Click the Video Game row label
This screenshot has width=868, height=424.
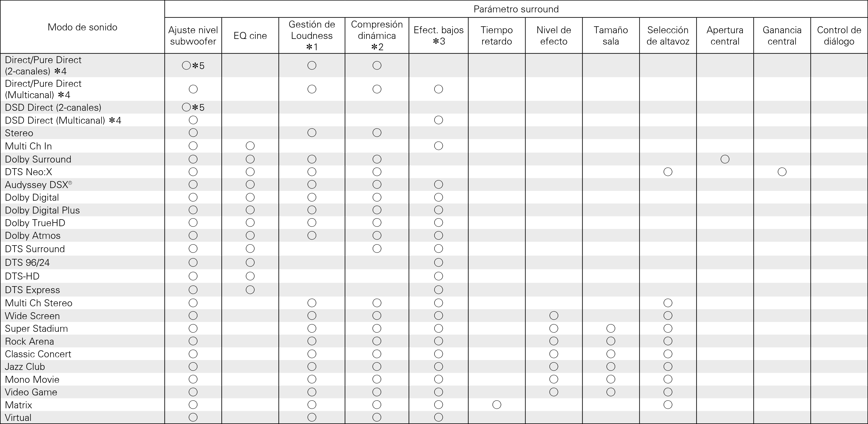click(x=31, y=392)
